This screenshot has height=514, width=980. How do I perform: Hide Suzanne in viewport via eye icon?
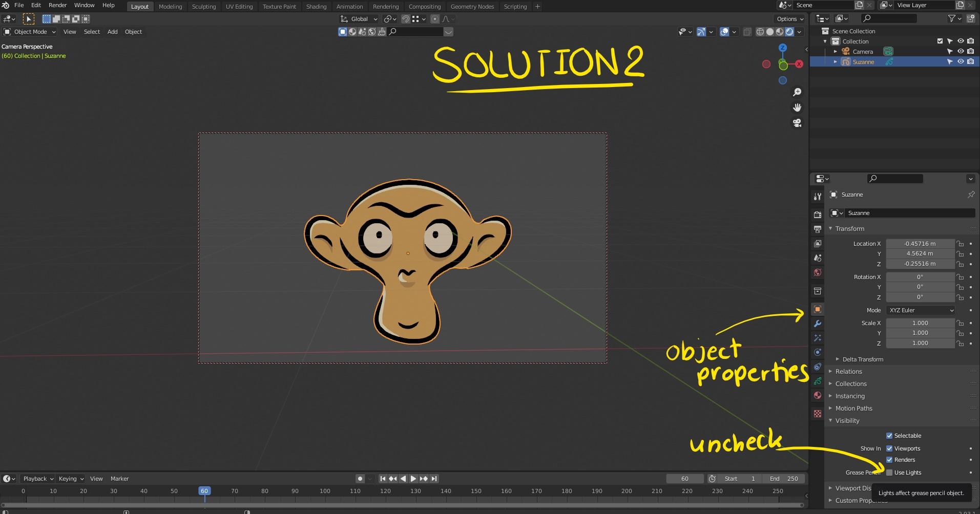pos(961,62)
